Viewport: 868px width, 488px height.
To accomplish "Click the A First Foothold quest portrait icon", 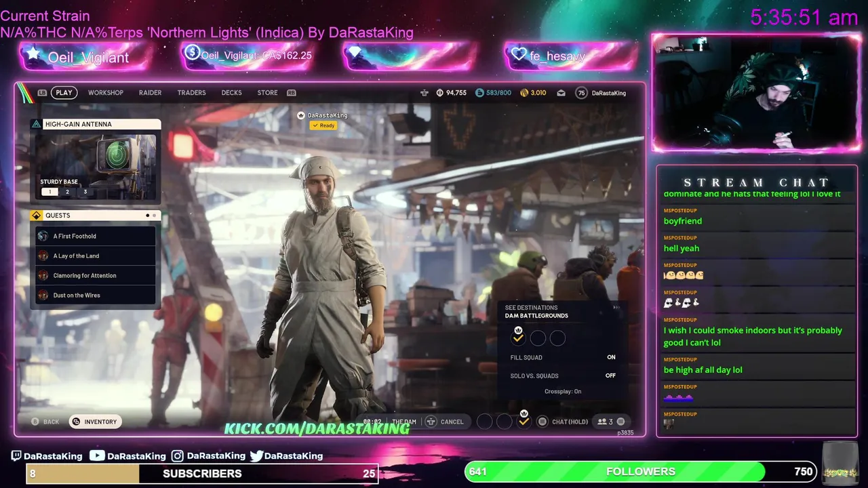I will (x=43, y=236).
